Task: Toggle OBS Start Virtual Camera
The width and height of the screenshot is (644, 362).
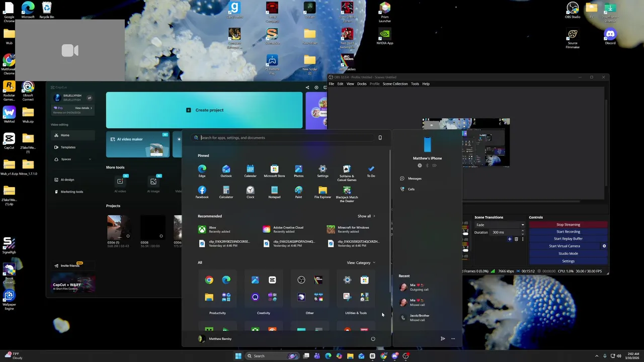Action: 565,246
